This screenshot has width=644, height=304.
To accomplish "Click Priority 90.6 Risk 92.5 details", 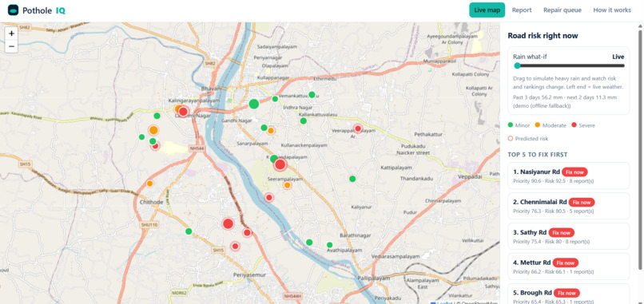I will [553, 181].
